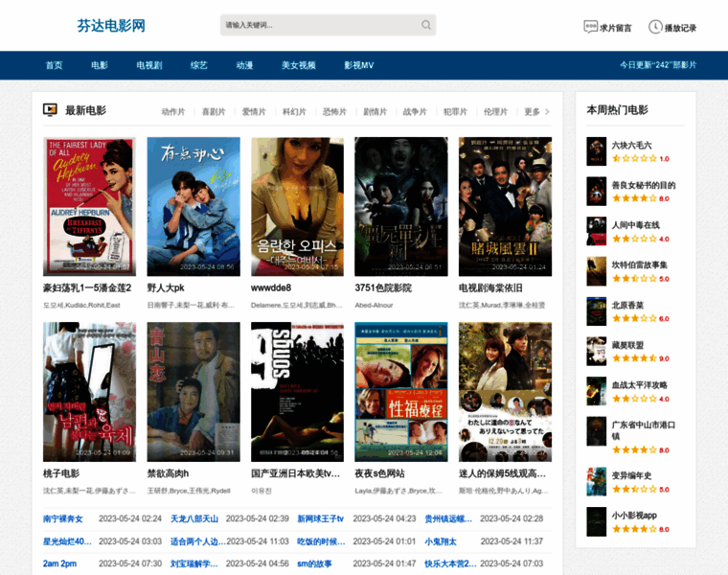Click the 小鬼翔太 list link
Image resolution: width=728 pixels, height=575 pixels.
point(441,541)
